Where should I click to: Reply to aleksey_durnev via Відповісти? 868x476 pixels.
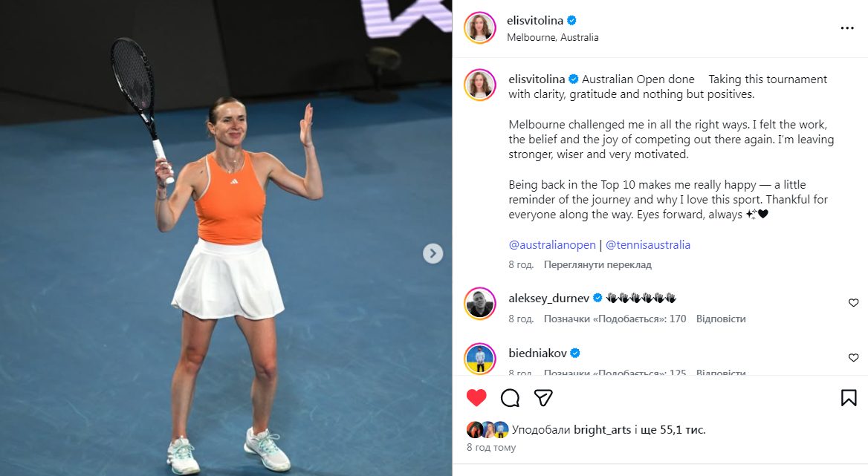(721, 319)
